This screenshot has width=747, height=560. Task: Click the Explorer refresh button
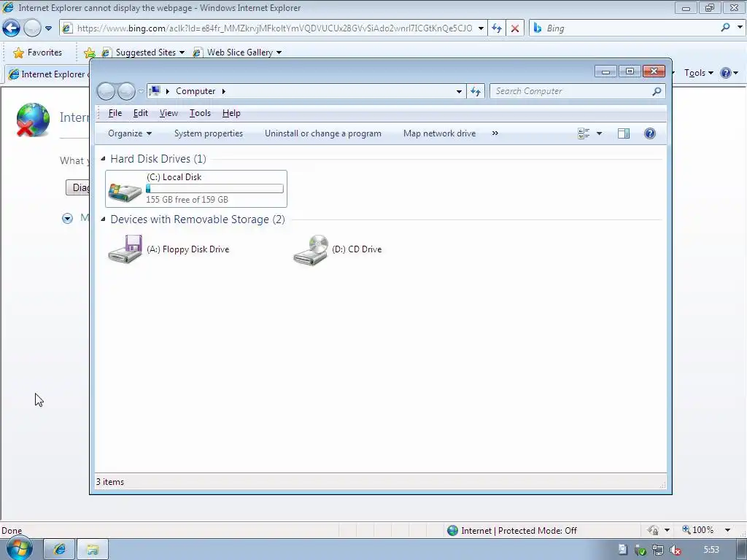[476, 91]
